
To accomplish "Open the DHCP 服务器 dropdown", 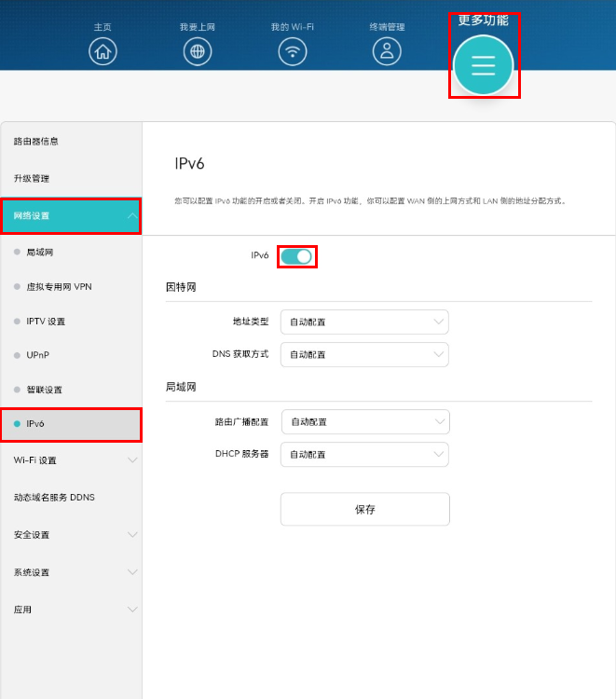I will (364, 455).
